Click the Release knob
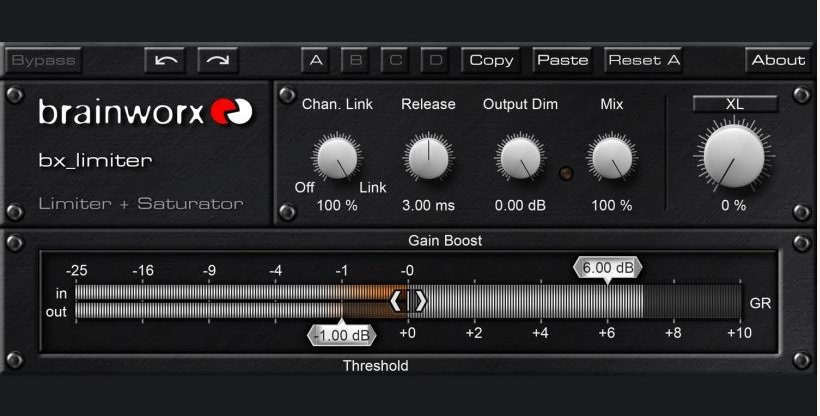This screenshot has height=416, width=820. (x=428, y=157)
